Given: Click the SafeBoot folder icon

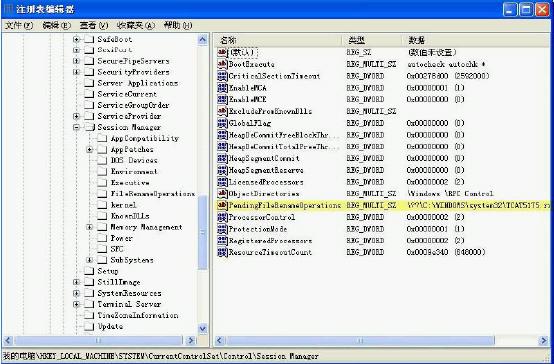Looking at the screenshot, I should pyautogui.click(x=89, y=39).
